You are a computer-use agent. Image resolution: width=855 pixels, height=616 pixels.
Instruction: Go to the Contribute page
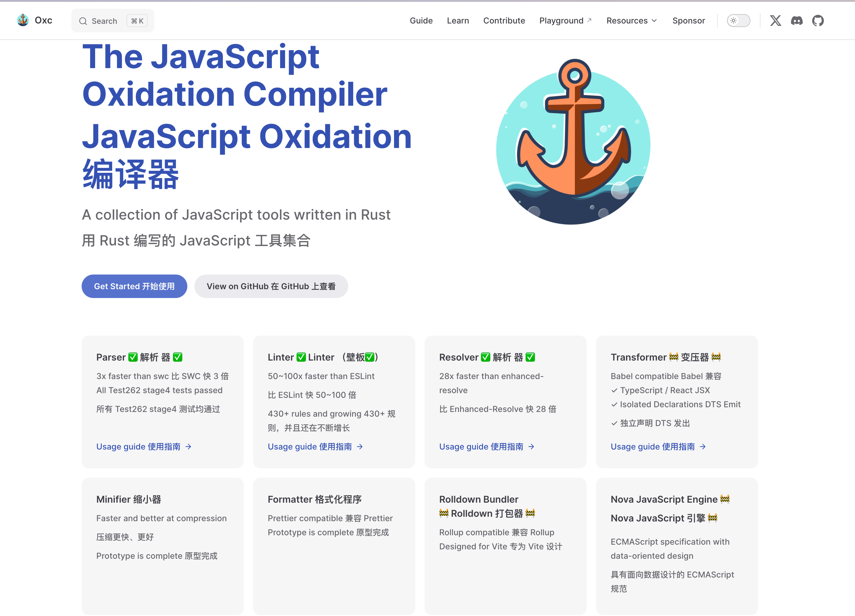click(504, 20)
